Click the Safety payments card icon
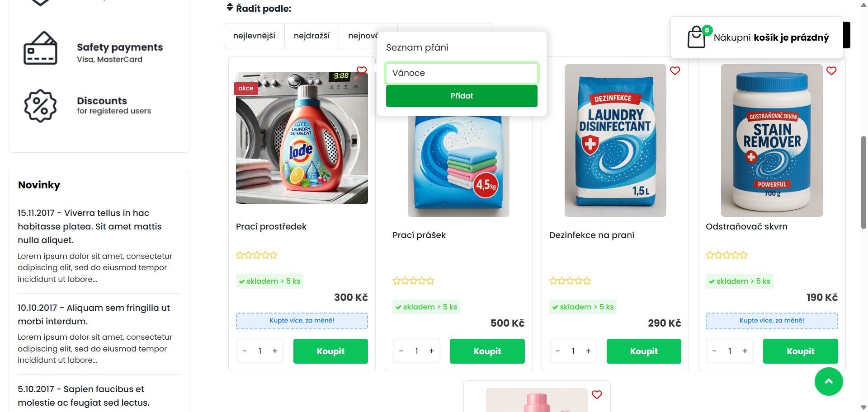Viewport: 868px width, 412px height. (40, 48)
